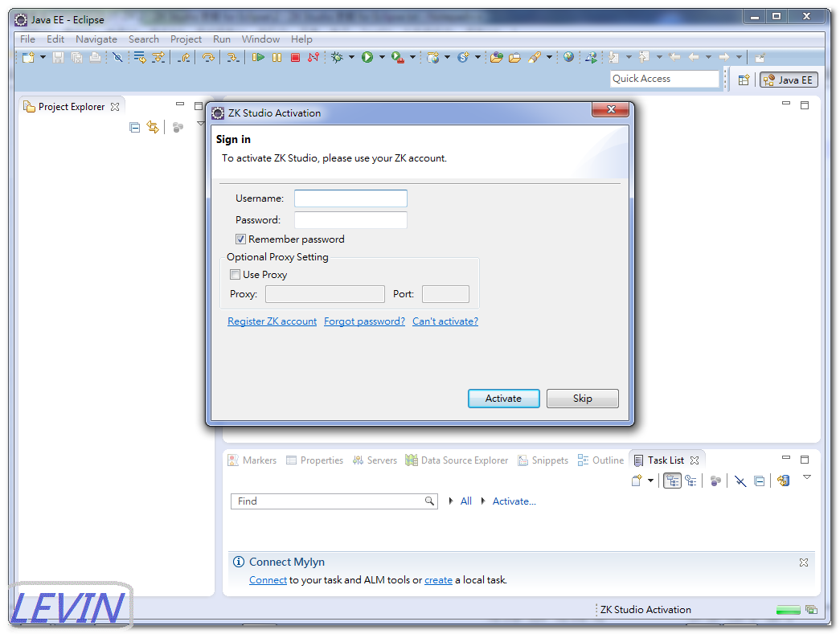Viewport: 840px width, 634px height.
Task: Click into the Username field
Action: click(x=351, y=198)
